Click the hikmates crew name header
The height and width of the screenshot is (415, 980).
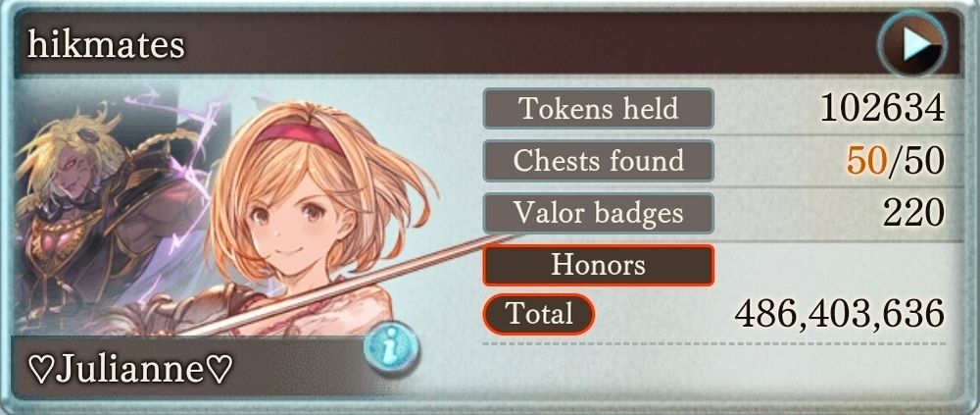pos(106,45)
